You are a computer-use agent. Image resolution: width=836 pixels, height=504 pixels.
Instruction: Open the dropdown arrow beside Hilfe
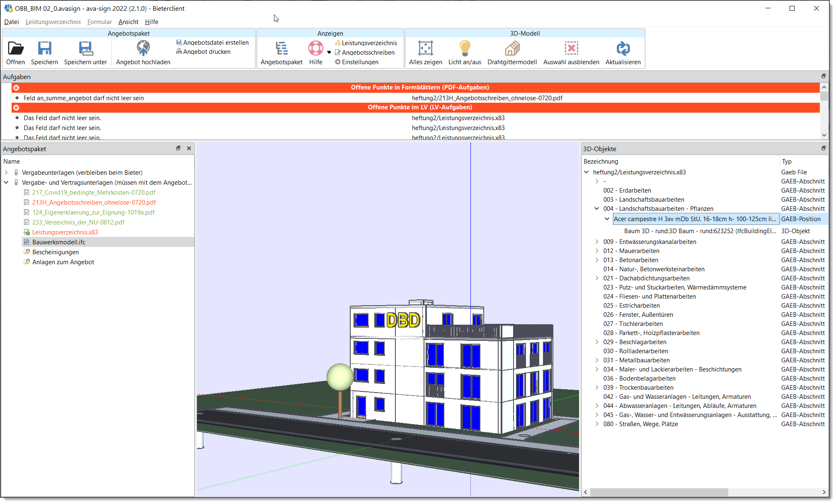pos(329,53)
